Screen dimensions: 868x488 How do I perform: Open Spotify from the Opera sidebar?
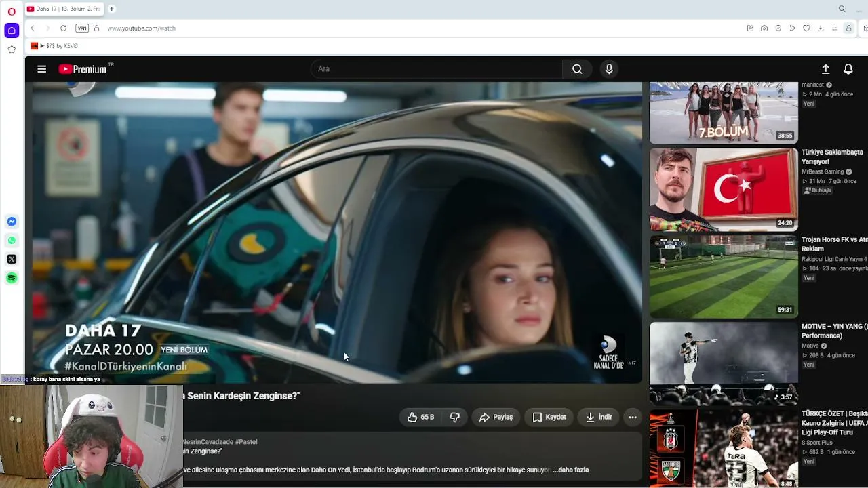pyautogui.click(x=12, y=278)
